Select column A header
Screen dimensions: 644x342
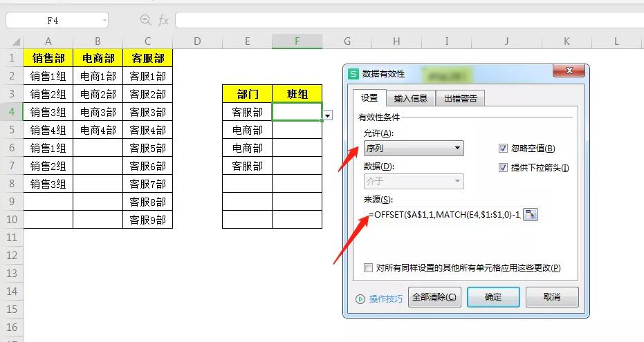click(48, 41)
